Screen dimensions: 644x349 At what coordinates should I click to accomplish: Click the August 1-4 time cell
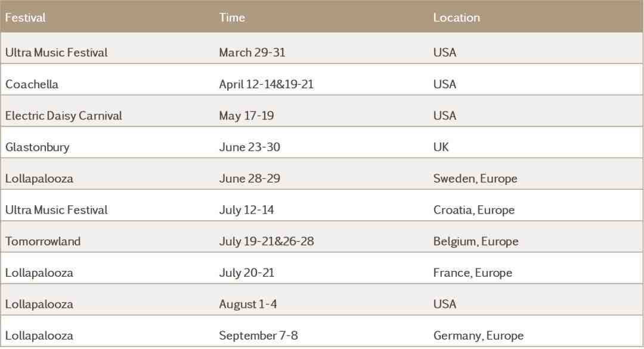pos(247,304)
